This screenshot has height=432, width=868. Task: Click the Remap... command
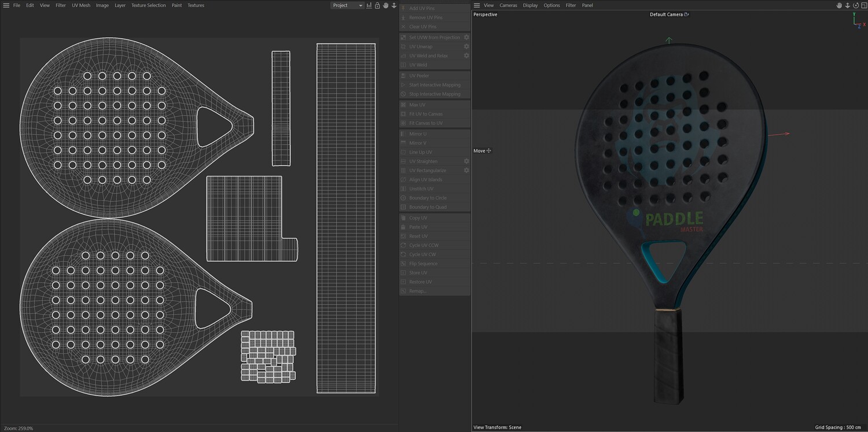click(x=435, y=291)
